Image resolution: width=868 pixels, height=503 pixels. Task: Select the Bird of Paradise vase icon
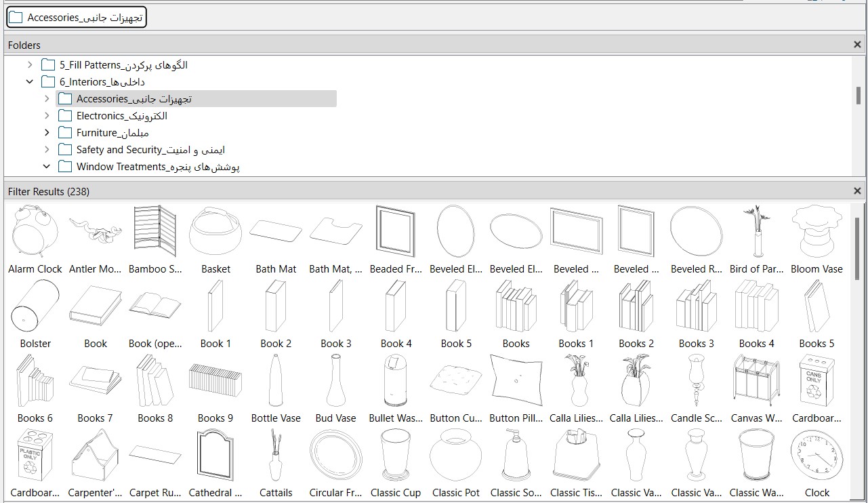tap(756, 232)
